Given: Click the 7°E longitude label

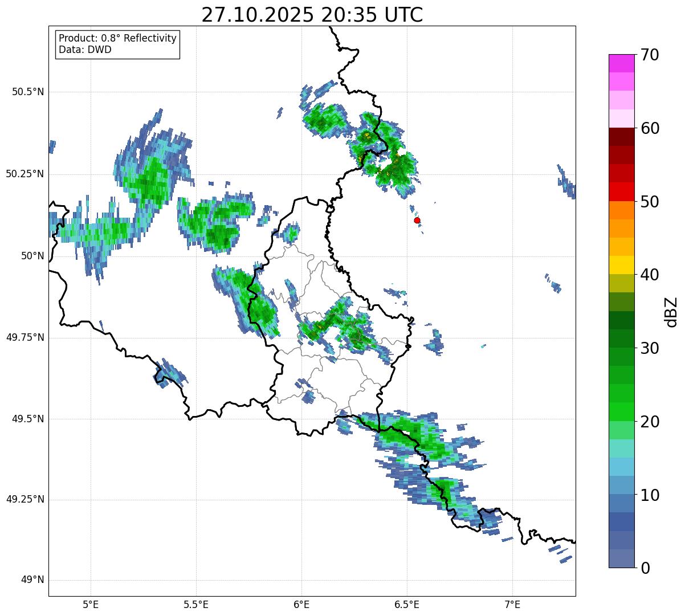Looking at the screenshot, I should pyautogui.click(x=512, y=604).
